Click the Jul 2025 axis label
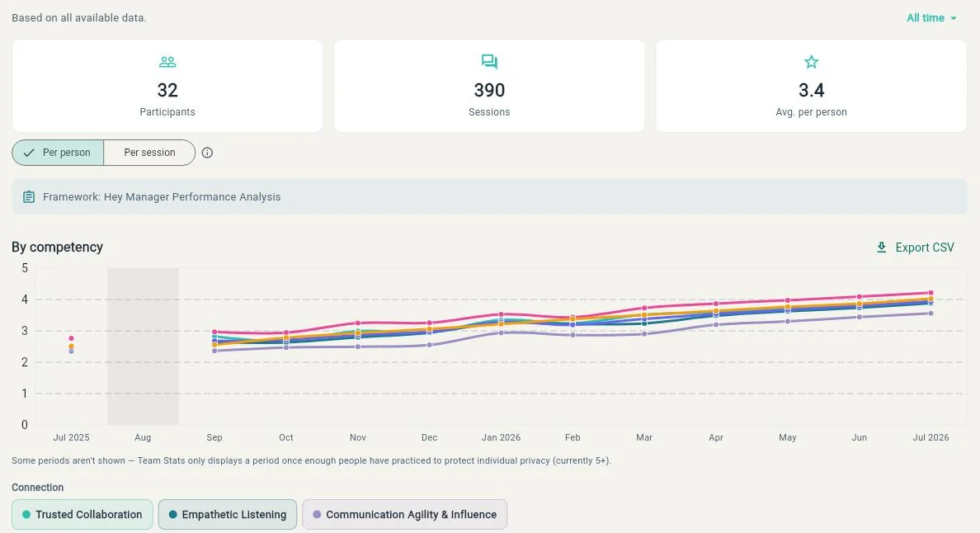980x533 pixels. (x=71, y=437)
